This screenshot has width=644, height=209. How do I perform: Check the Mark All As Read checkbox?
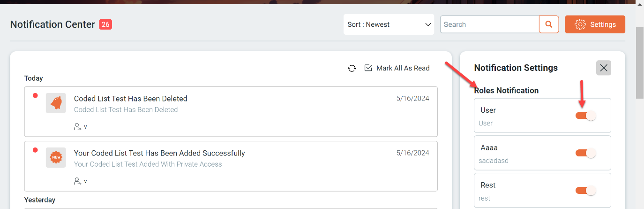368,68
